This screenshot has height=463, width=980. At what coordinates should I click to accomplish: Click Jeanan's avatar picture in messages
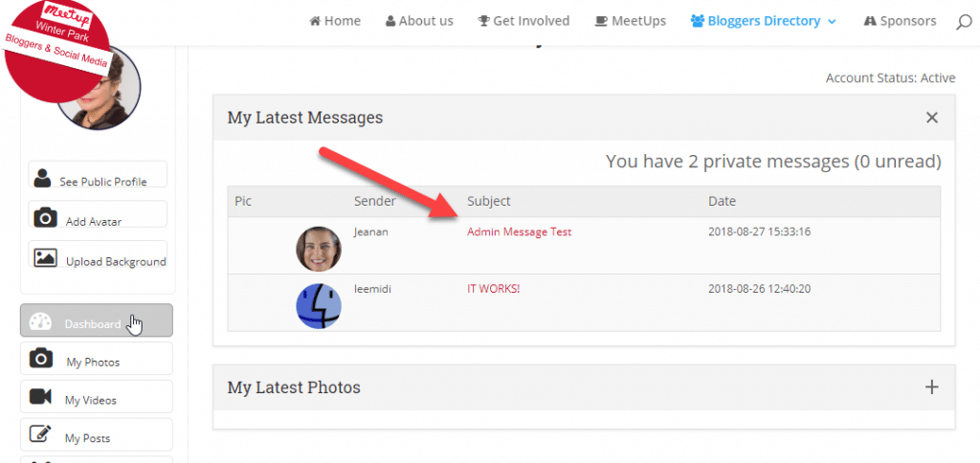pos(319,249)
